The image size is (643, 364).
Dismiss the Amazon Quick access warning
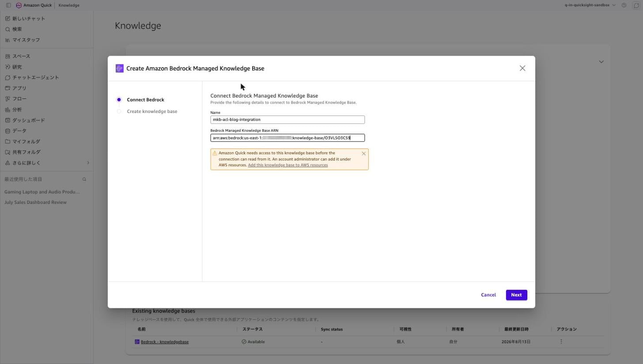pos(363,154)
